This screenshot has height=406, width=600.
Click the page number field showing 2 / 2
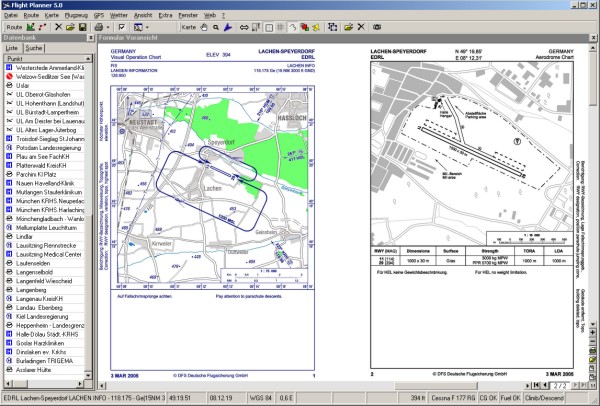(560, 385)
